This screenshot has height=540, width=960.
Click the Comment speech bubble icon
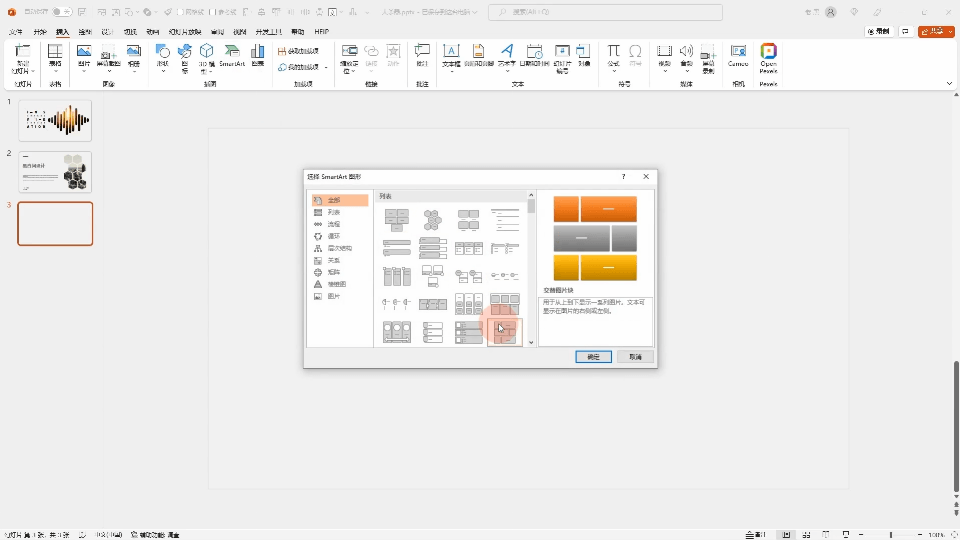tap(422, 51)
